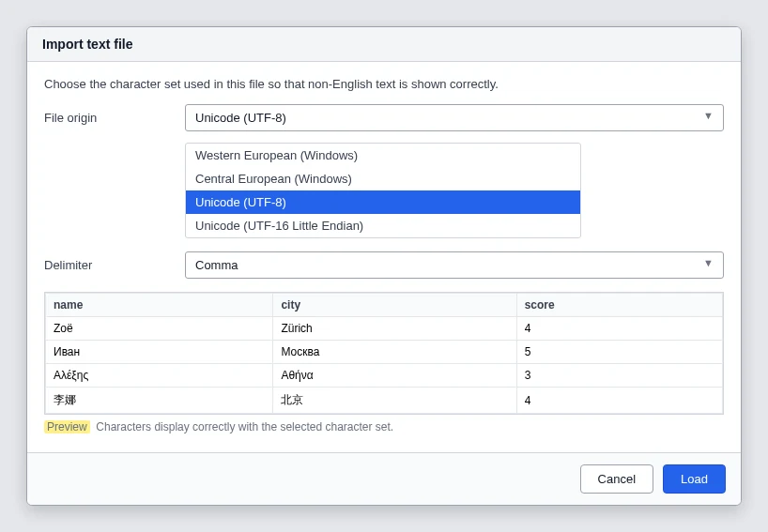Image resolution: width=768 pixels, height=532 pixels.
Task: Click the Иван name cell
Action: [x=159, y=352]
